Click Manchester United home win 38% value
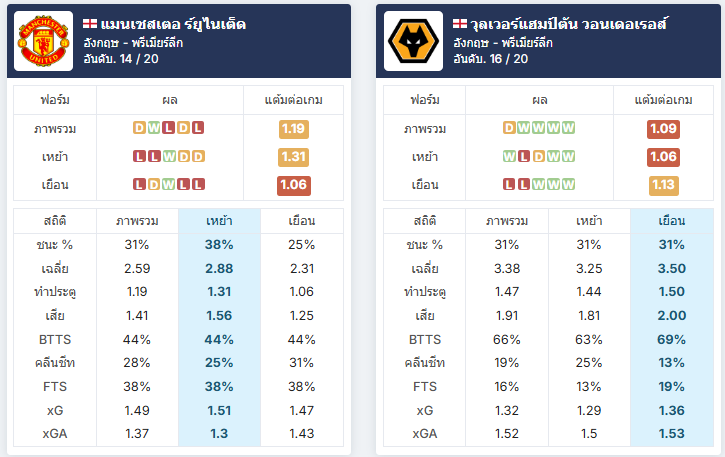Image resolution: width=725 pixels, height=457 pixels. 219,245
